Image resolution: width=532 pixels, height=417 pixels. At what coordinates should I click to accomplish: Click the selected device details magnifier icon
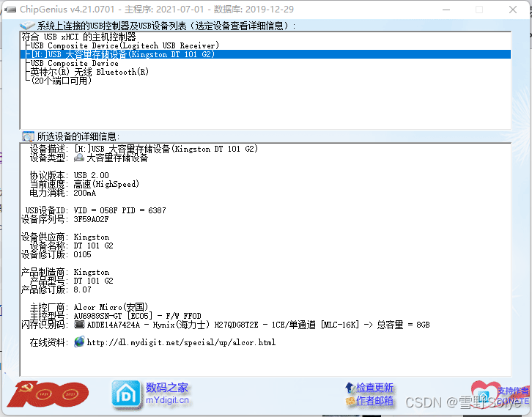[28, 136]
